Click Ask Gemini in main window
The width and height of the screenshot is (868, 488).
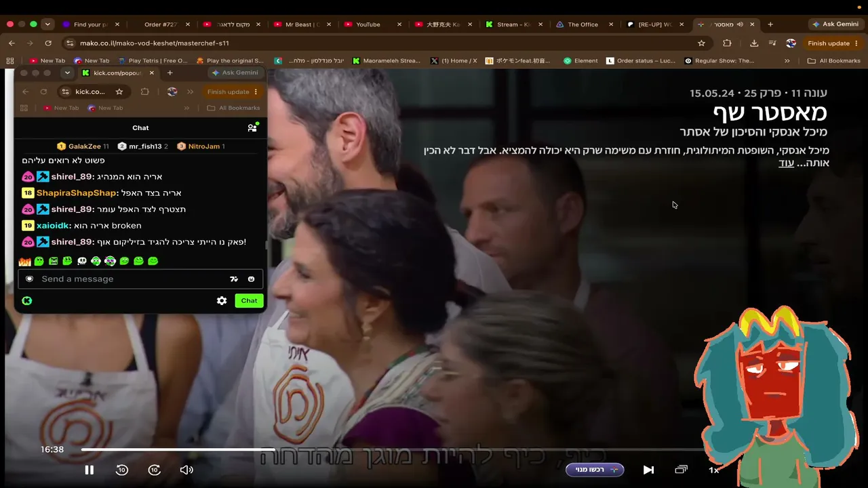836,24
